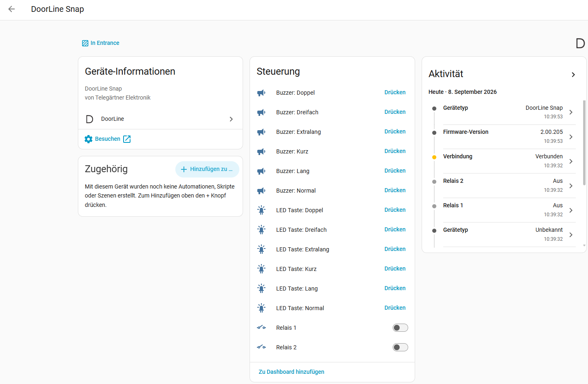Click the Relais 1 switch icon
The image size is (588, 384).
(x=261, y=328)
